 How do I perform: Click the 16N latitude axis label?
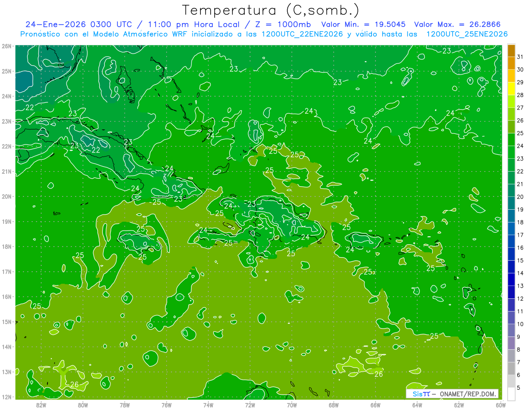click(7, 297)
